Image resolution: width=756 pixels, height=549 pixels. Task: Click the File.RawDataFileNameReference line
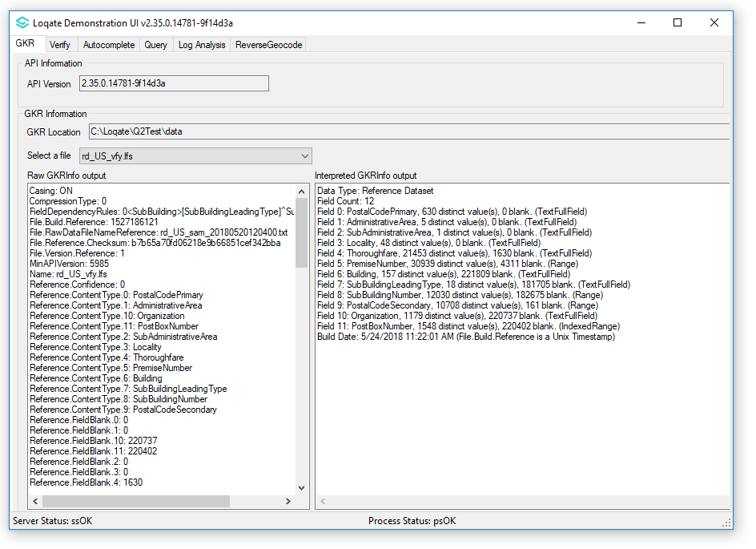point(159,232)
